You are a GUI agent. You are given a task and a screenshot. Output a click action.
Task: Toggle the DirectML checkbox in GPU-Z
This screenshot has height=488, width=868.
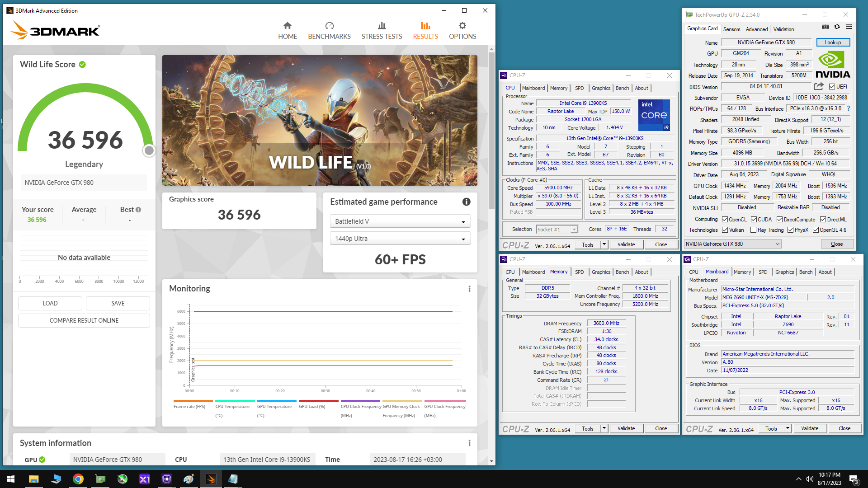click(x=823, y=220)
